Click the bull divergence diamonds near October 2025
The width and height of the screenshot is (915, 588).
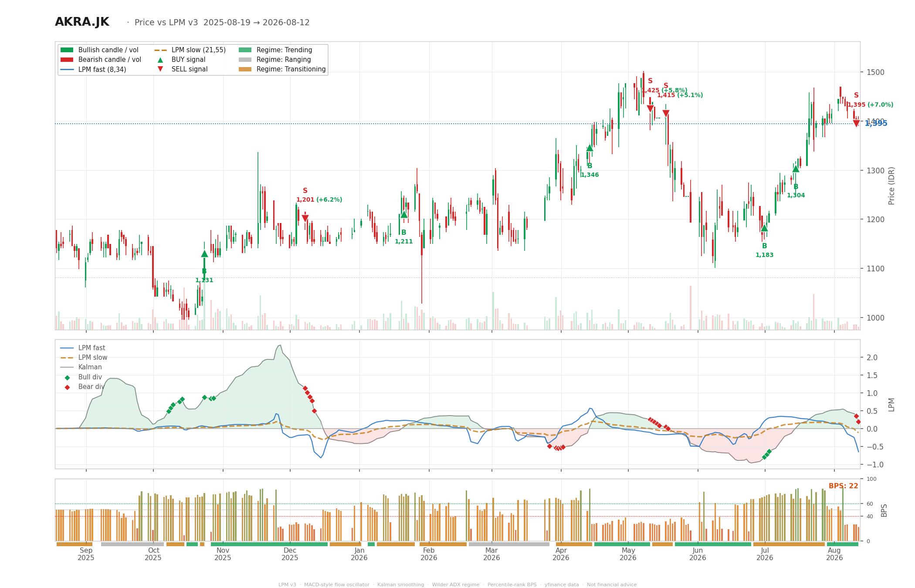(x=176, y=405)
